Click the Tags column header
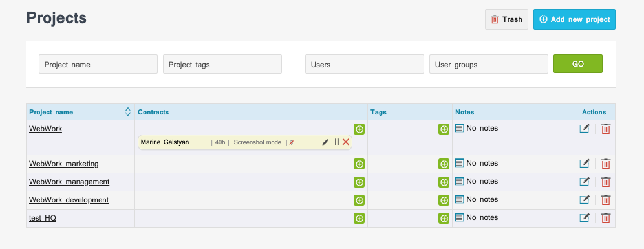Screen dimensions: 644x249 click(x=378, y=112)
